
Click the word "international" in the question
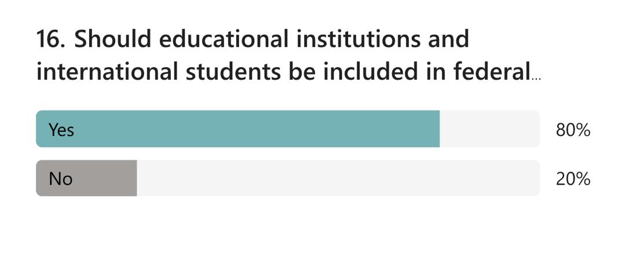pos(107,72)
